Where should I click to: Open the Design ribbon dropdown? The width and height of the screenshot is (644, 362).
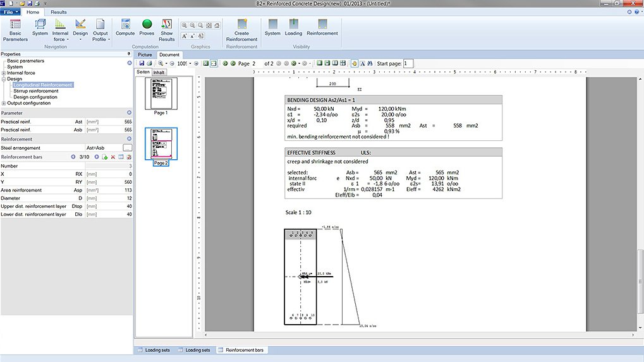coord(80,30)
